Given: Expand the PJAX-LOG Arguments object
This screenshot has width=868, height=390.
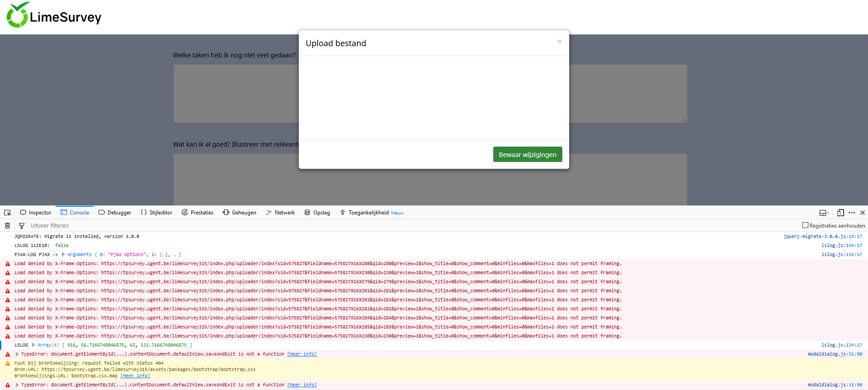Looking at the screenshot, I should pos(63,255).
